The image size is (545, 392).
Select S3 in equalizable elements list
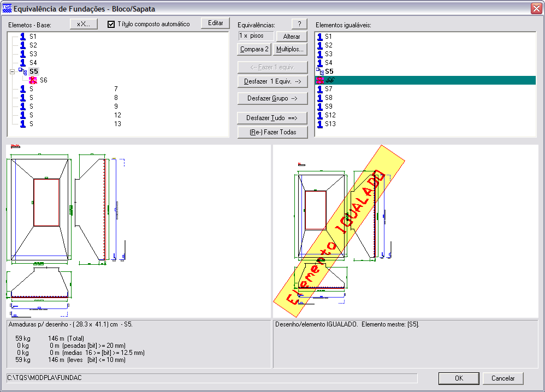[328, 54]
